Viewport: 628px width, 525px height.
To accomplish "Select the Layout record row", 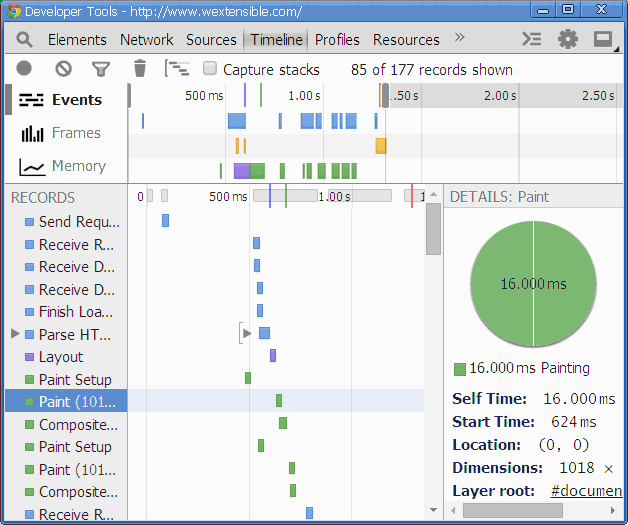I will tap(61, 357).
